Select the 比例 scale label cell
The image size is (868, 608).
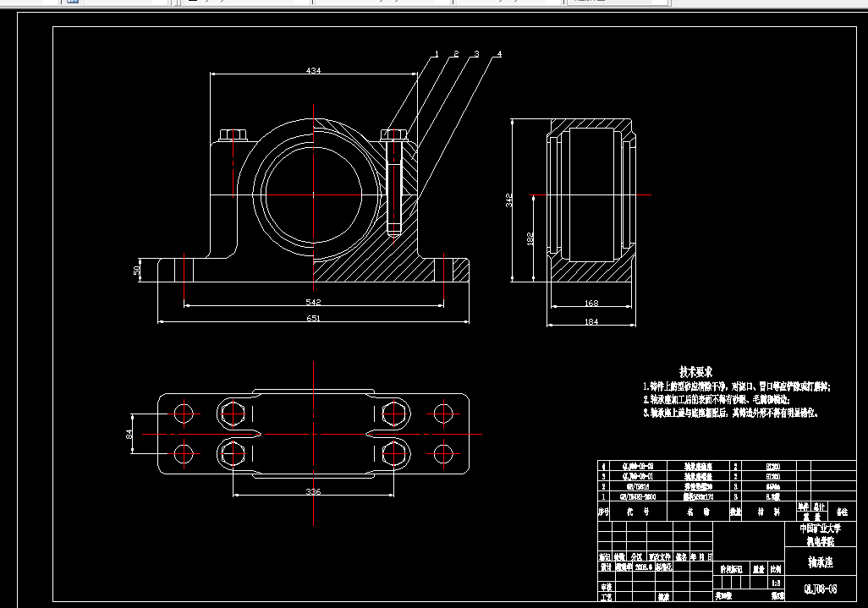776,569
